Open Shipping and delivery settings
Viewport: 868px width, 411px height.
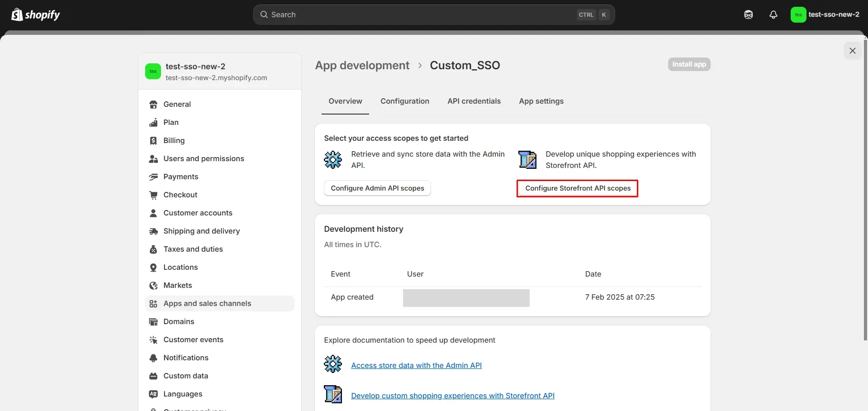pos(220,231)
